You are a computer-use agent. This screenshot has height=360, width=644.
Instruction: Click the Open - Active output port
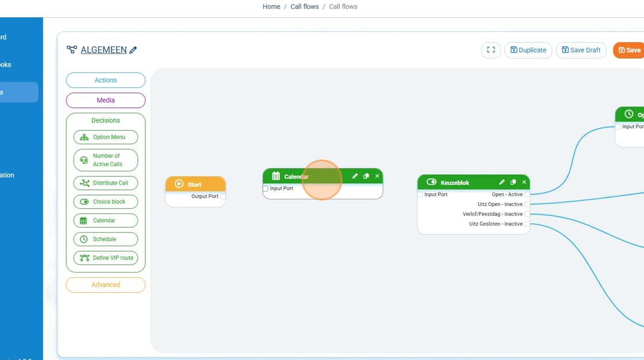pyautogui.click(x=527, y=195)
